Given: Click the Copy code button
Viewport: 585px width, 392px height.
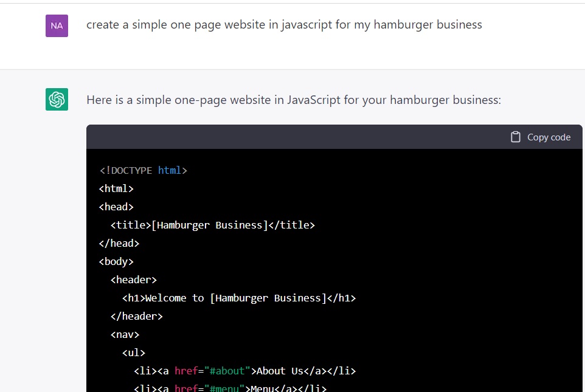Looking at the screenshot, I should click(x=540, y=137).
